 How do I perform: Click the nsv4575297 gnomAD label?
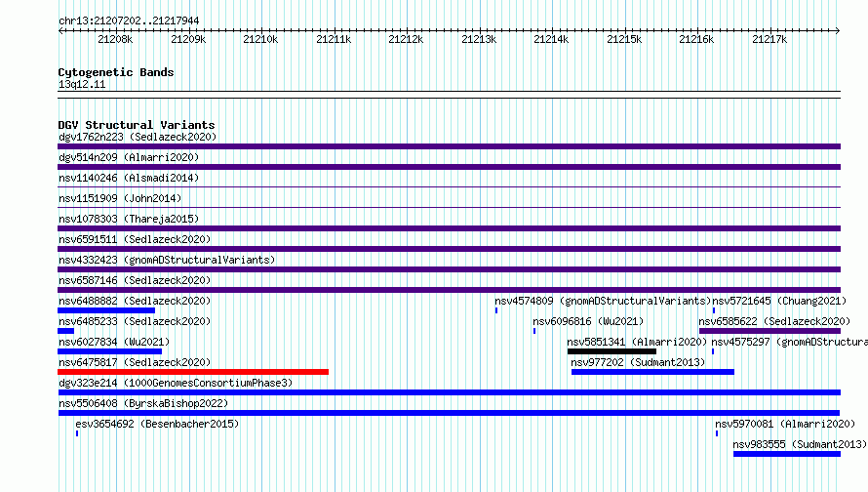click(789, 342)
